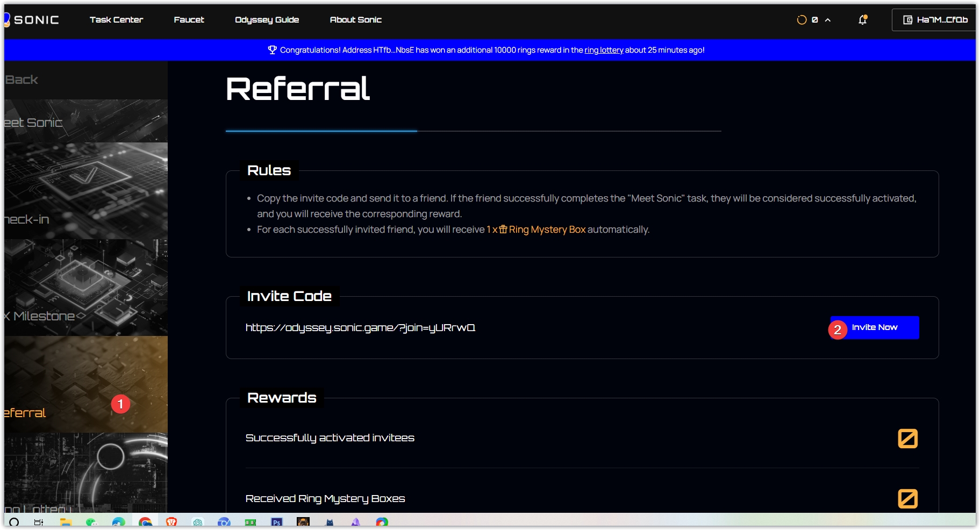
Task: Click the invite code URL text
Action: click(x=360, y=327)
